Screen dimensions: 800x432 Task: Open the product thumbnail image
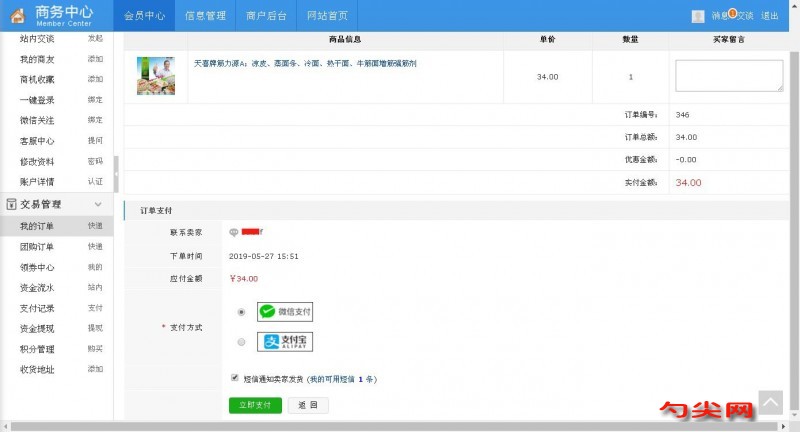click(156, 76)
